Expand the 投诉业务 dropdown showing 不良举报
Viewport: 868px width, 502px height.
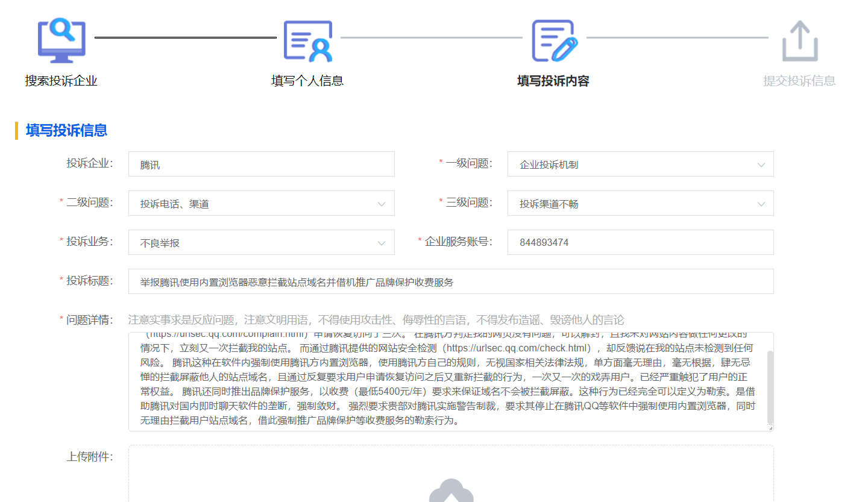pyautogui.click(x=261, y=243)
